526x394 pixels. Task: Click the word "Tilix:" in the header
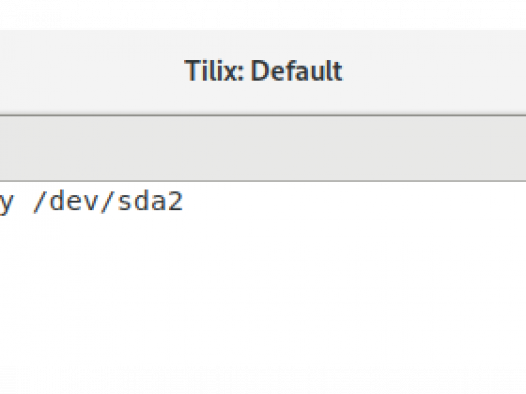click(x=214, y=70)
